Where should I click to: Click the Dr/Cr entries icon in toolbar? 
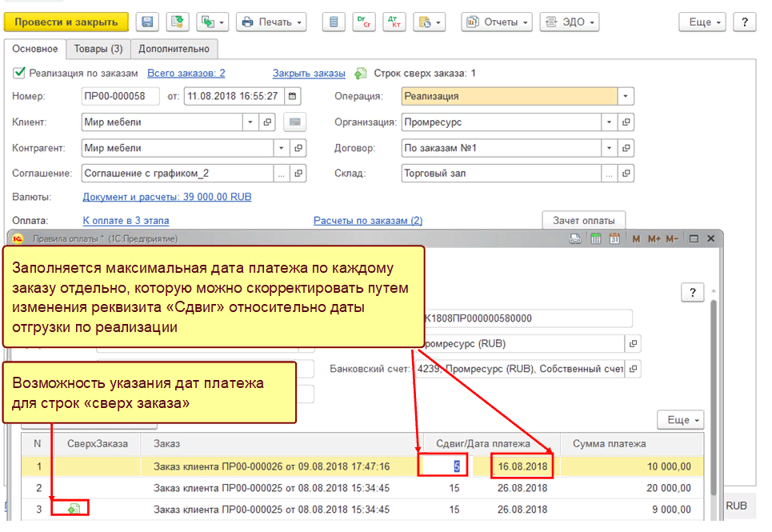coord(363,22)
